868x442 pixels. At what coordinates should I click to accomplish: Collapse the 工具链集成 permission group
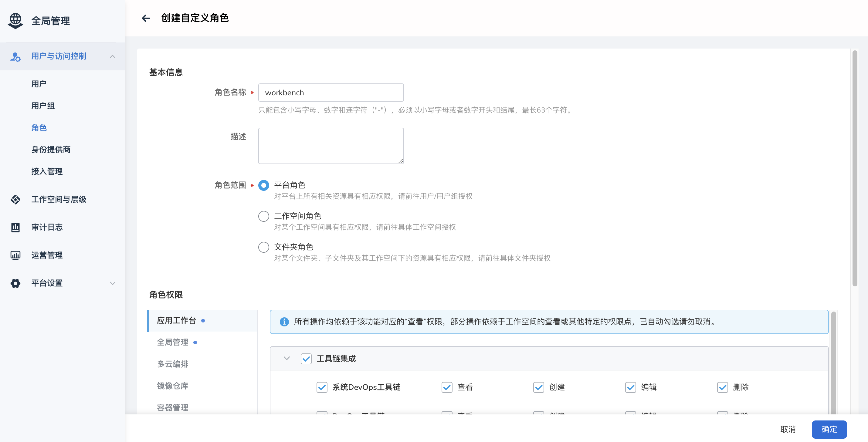[287, 359]
